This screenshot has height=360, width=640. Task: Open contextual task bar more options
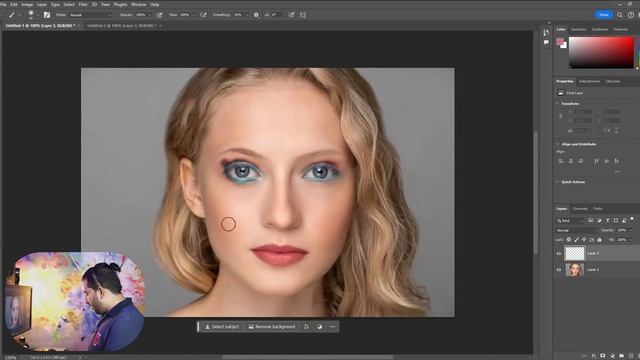pos(333,327)
